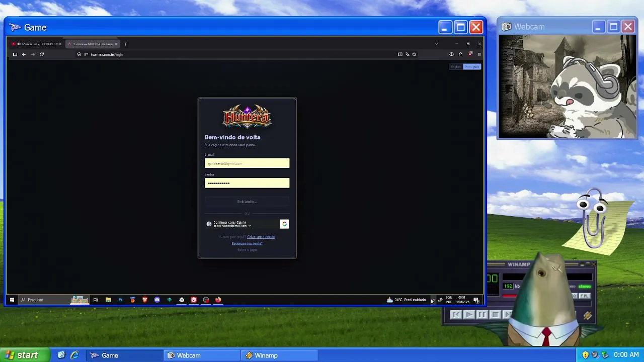Click Winamp play button
This screenshot has width=644, height=362.
(x=469, y=315)
